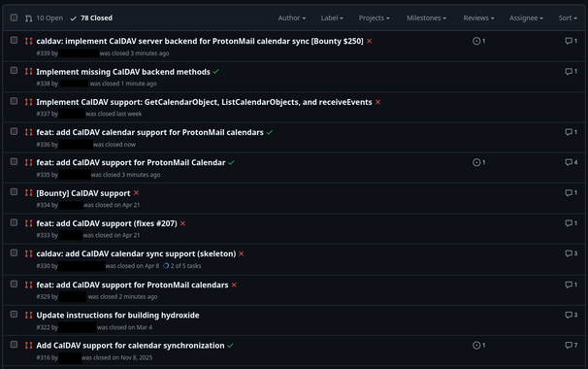Open the Label filter dropdown
This screenshot has height=369, width=588.
click(332, 18)
